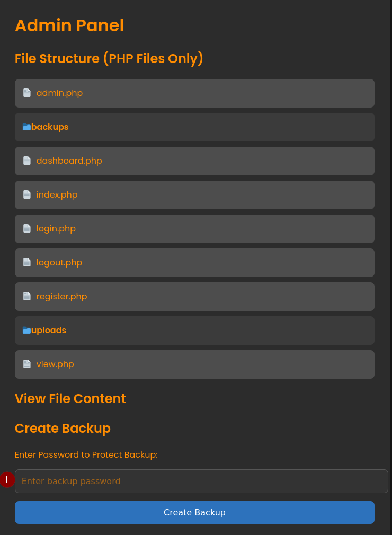Open the index.php file
Image resolution: width=392 pixels, height=535 pixels.
57,195
